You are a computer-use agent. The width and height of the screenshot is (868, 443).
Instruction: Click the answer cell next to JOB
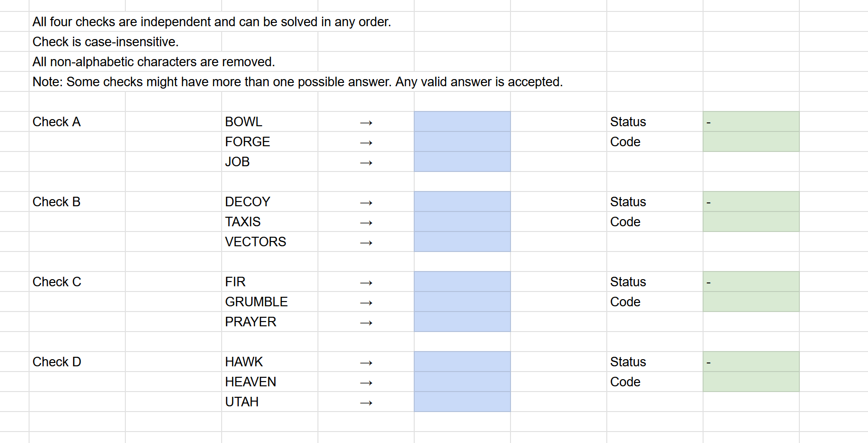(462, 162)
